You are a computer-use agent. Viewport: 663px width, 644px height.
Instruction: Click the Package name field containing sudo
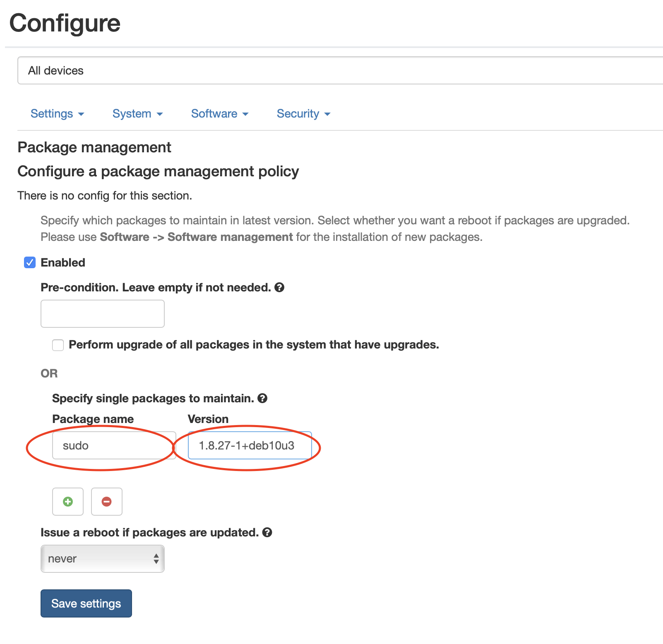[114, 445]
